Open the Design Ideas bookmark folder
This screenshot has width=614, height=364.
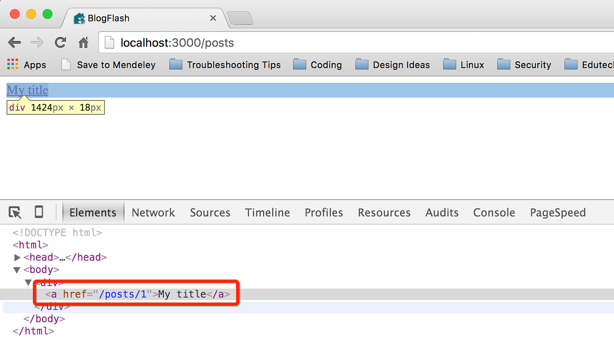(x=393, y=65)
